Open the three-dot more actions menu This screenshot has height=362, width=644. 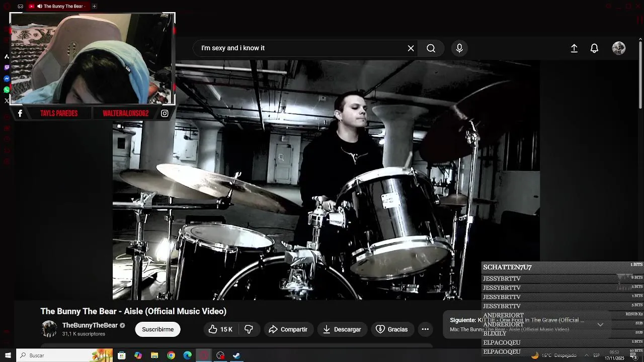click(425, 329)
